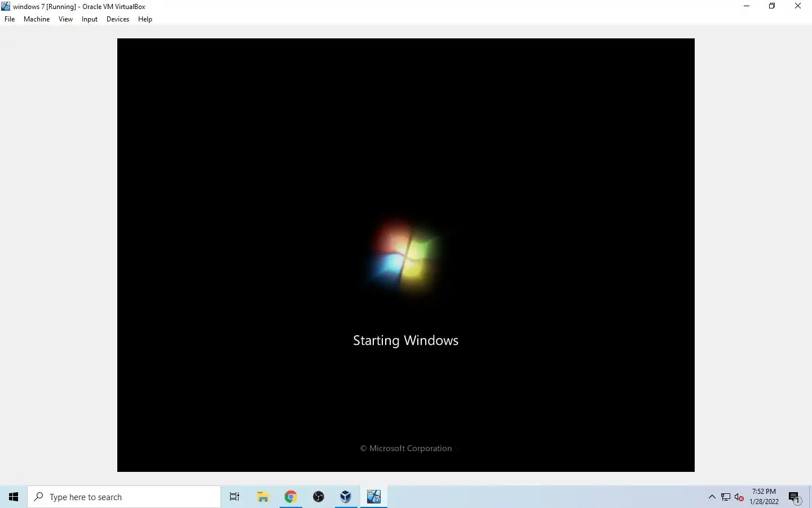Click the VirtualBox window title icon
Image resolution: width=812 pixels, height=508 pixels.
click(6, 6)
